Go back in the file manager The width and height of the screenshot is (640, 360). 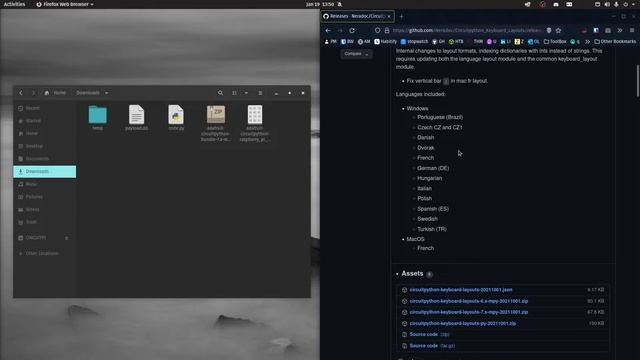coord(21,93)
